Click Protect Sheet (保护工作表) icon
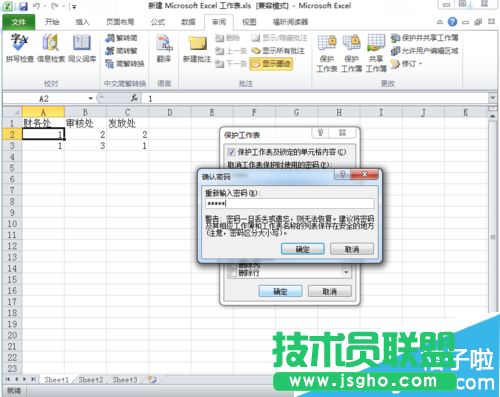This screenshot has width=500, height=397. 327,53
